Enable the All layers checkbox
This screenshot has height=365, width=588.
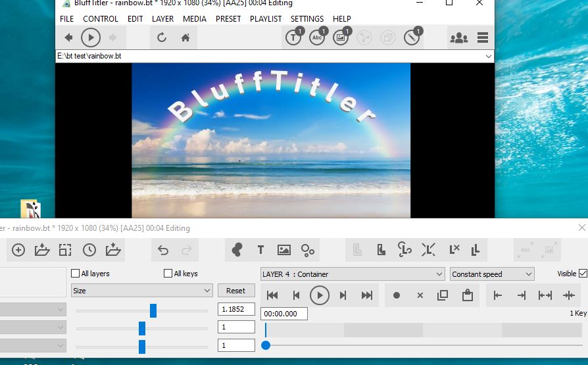tap(75, 274)
